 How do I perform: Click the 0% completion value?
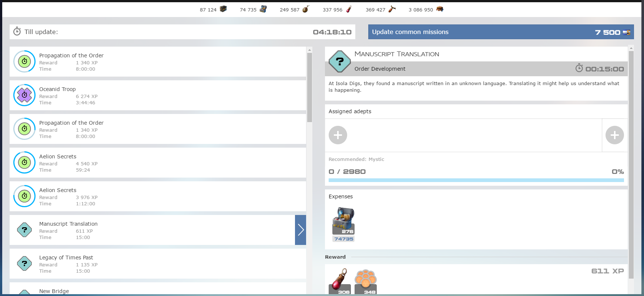tap(618, 172)
